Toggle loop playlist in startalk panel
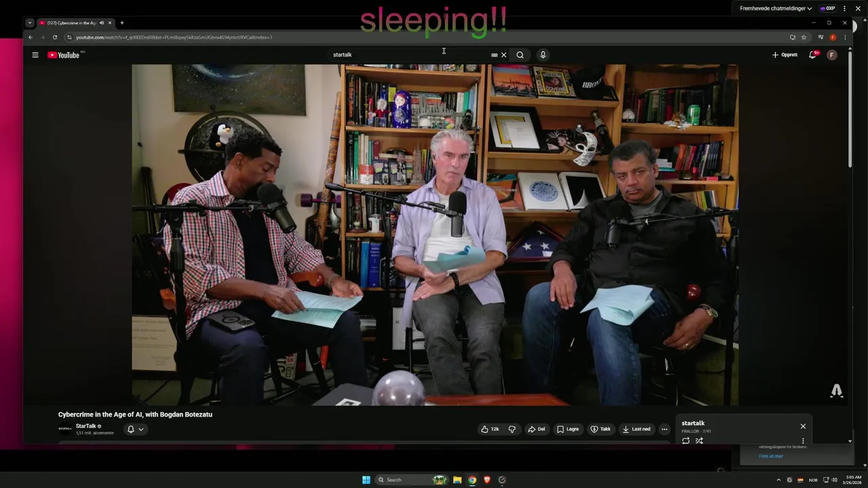This screenshot has height=488, width=868. pos(686,441)
